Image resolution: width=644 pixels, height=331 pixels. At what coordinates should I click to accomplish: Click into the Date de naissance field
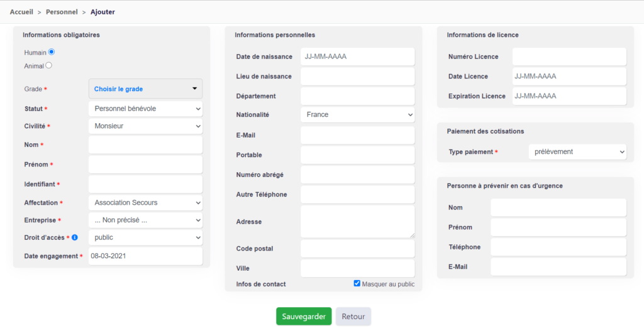[x=357, y=57]
